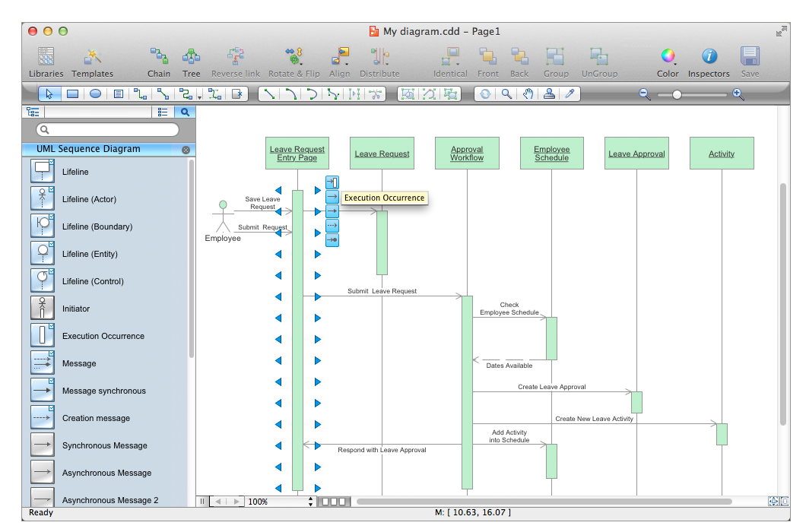Toggle the Zoom magnifier tool
This screenshot has height=532, width=806.
pyautogui.click(x=507, y=94)
